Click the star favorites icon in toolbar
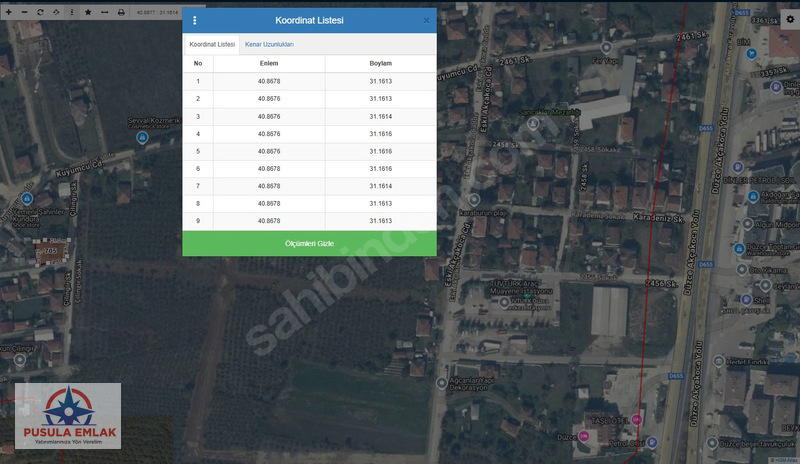800x464 pixels. pos(88,11)
